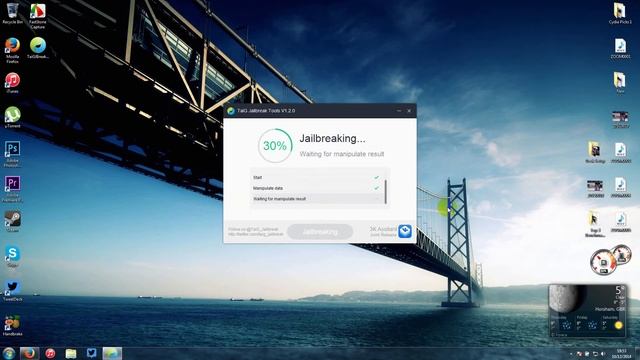The height and width of the screenshot is (360, 640).
Task: Click the disabled Jailbreaking button
Action: [x=320, y=232]
